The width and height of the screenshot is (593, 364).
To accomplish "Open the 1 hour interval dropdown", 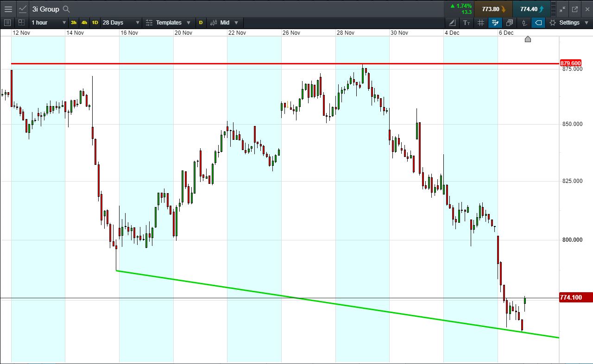I will pyautogui.click(x=49, y=22).
